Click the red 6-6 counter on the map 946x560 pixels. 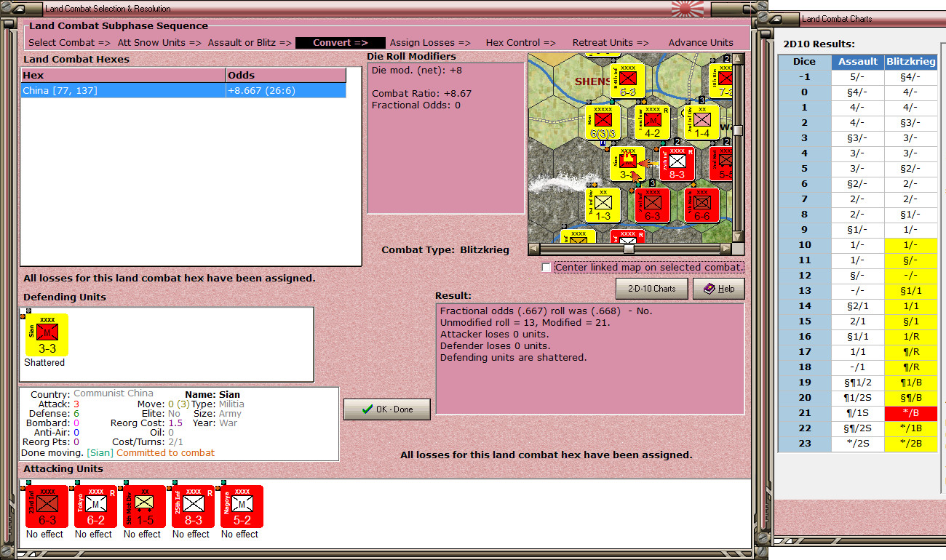click(x=701, y=206)
